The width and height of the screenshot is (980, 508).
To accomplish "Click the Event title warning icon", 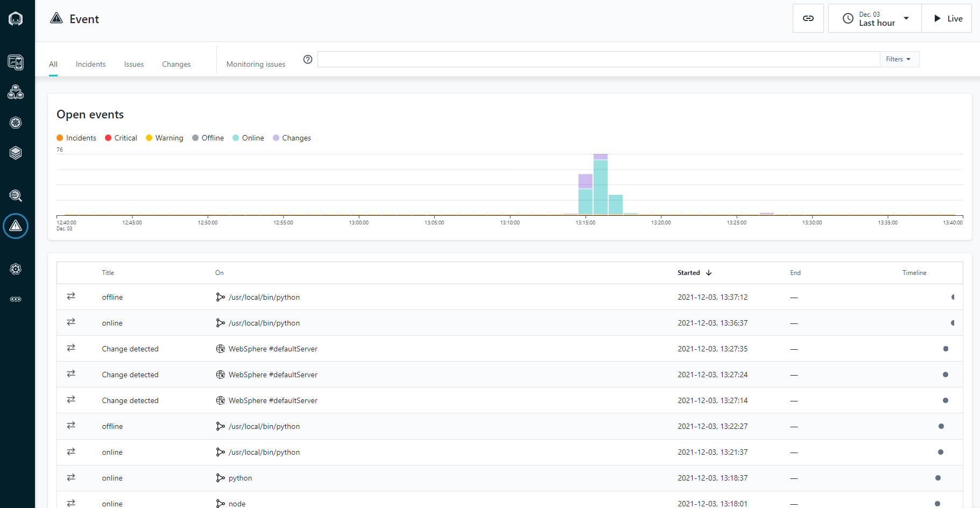I will pyautogui.click(x=57, y=18).
